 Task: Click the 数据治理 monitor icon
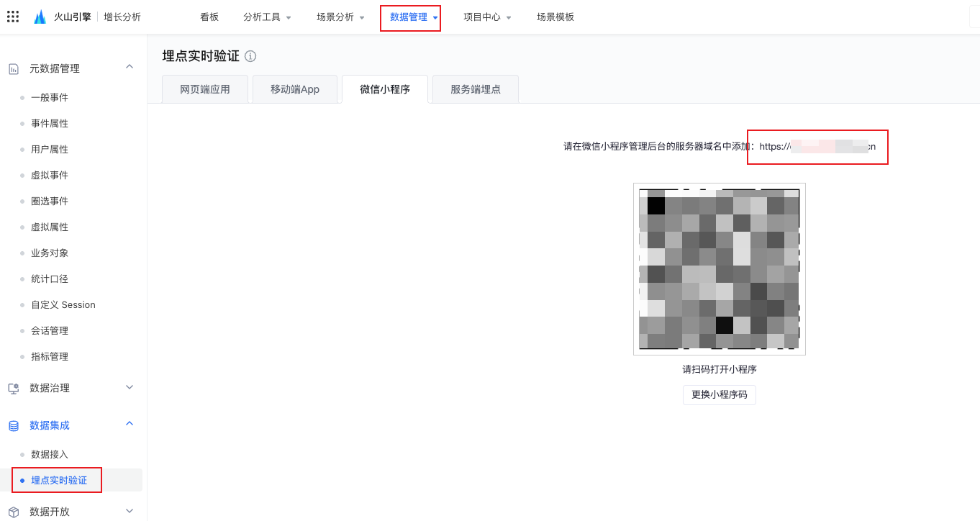tap(14, 389)
